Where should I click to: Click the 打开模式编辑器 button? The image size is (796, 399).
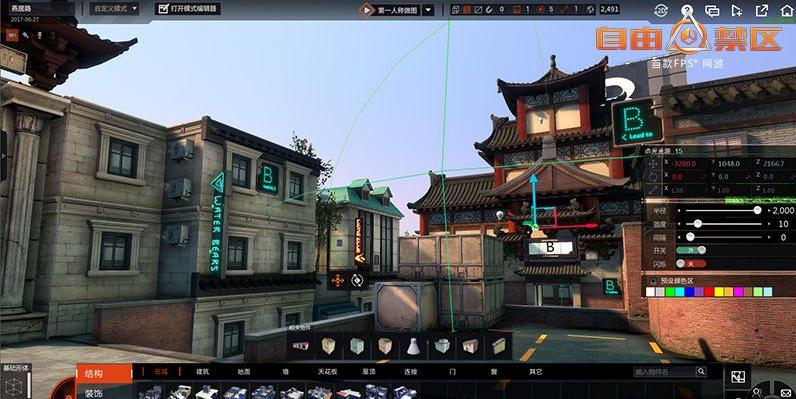[x=187, y=9]
